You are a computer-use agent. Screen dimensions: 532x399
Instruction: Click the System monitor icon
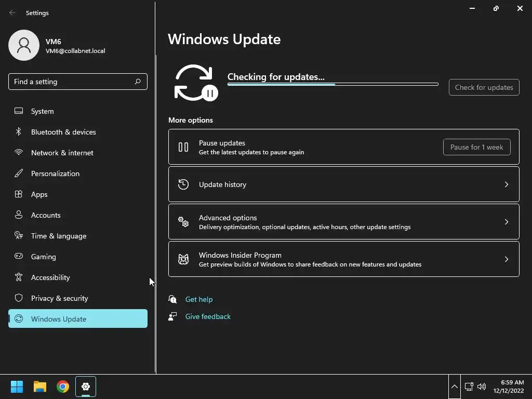click(19, 111)
